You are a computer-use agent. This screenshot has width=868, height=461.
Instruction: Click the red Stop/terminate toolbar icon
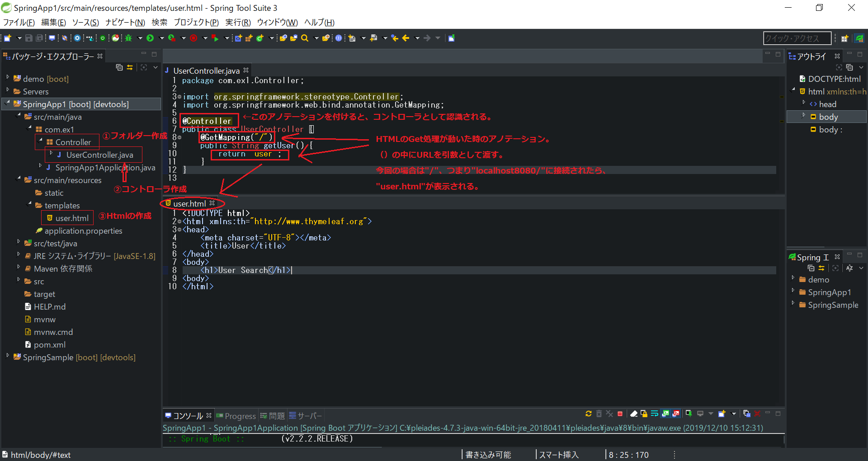[193, 38]
